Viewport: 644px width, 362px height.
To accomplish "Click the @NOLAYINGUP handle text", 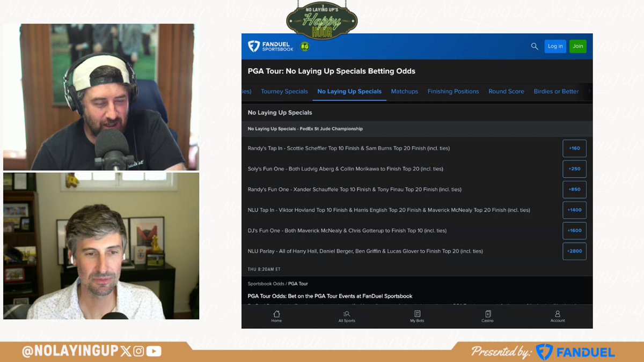I will (x=70, y=351).
